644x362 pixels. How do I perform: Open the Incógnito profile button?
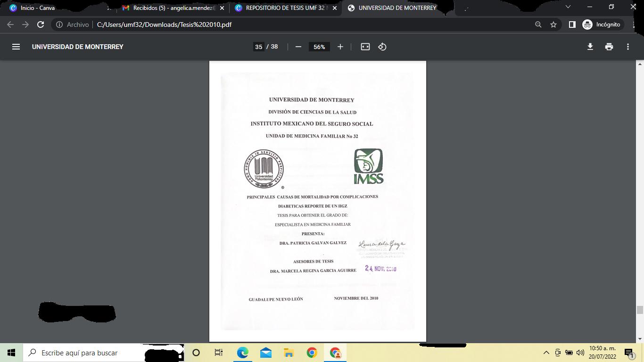pyautogui.click(x=603, y=25)
